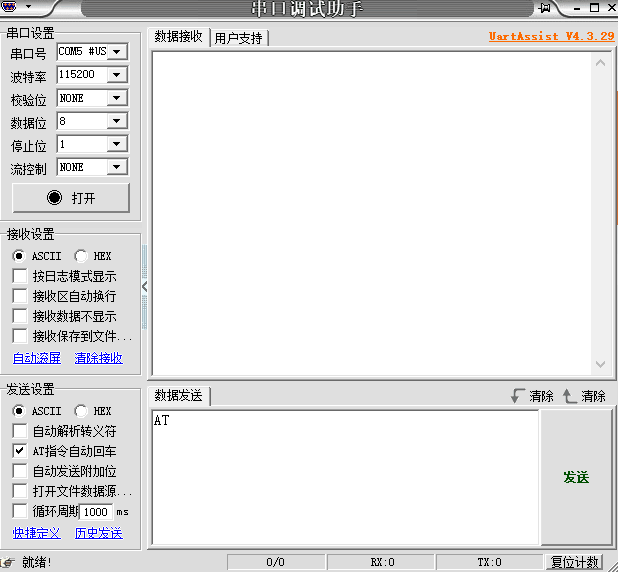Select HEX receive mode radio button
Viewport: 618px width, 572px height.
[x=81, y=256]
